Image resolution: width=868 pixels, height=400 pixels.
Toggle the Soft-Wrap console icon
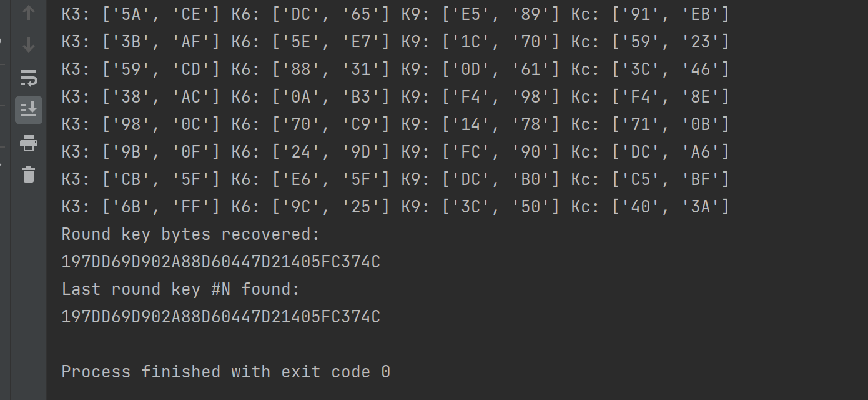pos(29,78)
